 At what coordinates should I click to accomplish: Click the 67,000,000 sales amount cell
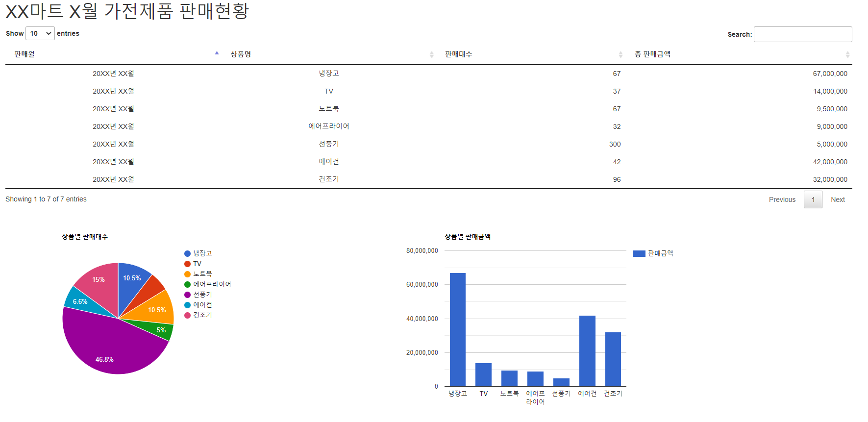point(739,74)
